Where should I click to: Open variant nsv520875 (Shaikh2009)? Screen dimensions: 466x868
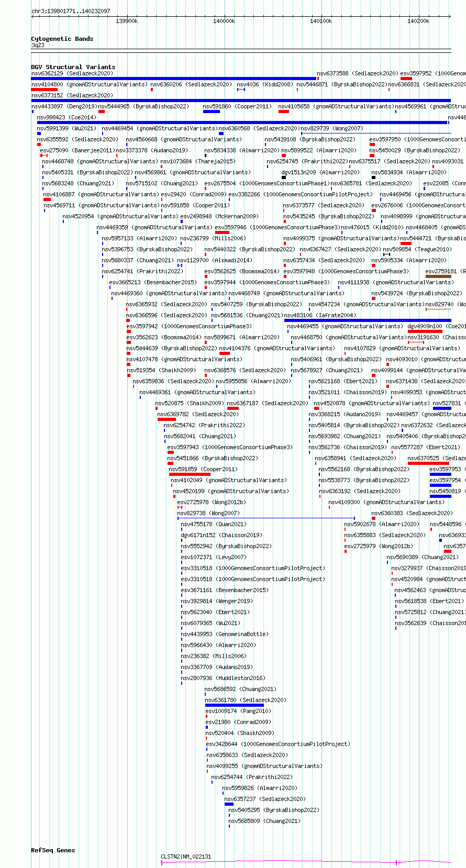coord(190,403)
